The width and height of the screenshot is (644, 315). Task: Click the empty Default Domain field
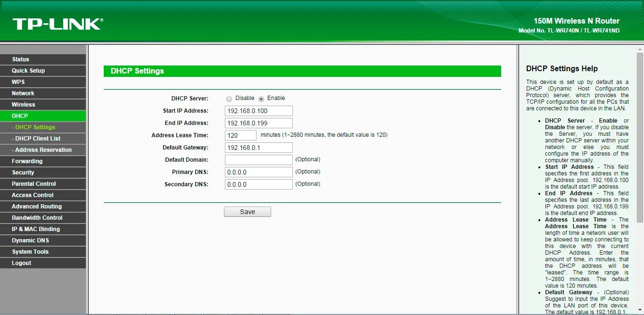point(259,160)
